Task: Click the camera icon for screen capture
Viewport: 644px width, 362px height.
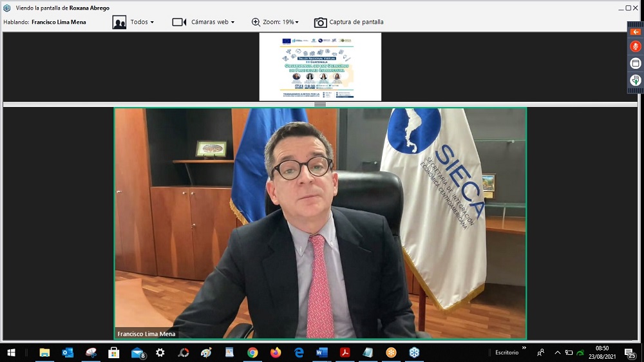Action: click(320, 22)
